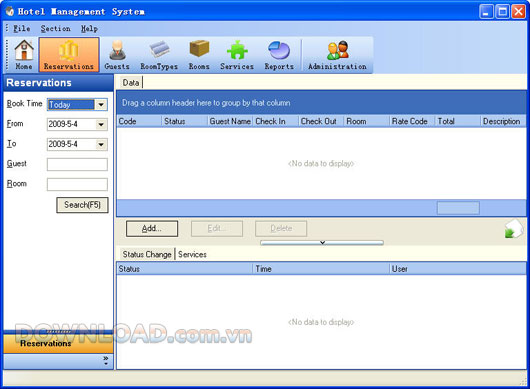
Task: Expand the Book Time dropdown
Action: [x=101, y=104]
